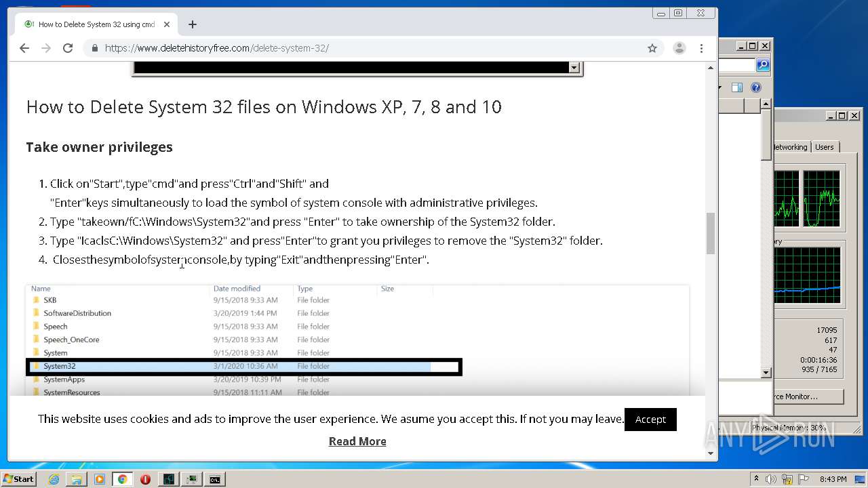Reload the deletehistoryfree page
This screenshot has height=488, width=868.
point(68,48)
